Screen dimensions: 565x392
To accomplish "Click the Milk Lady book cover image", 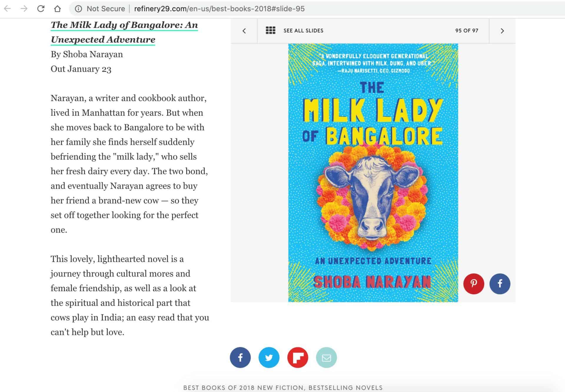I will click(x=373, y=173).
